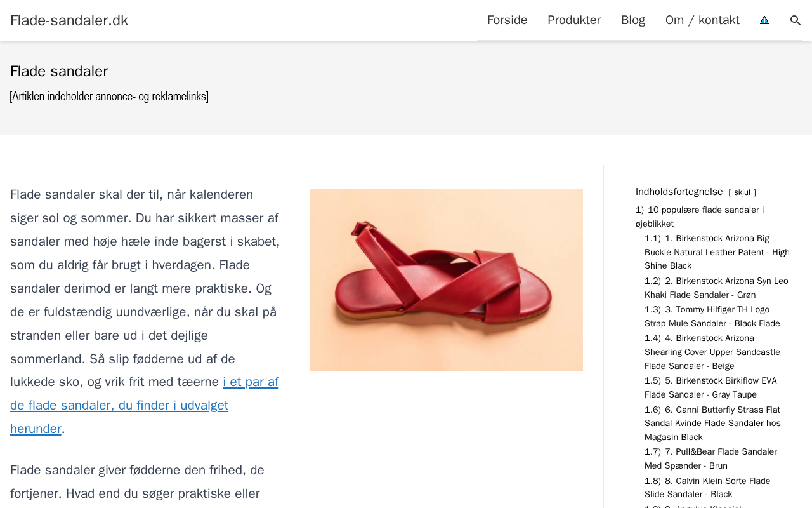Click the search magnifier icon

796,20
